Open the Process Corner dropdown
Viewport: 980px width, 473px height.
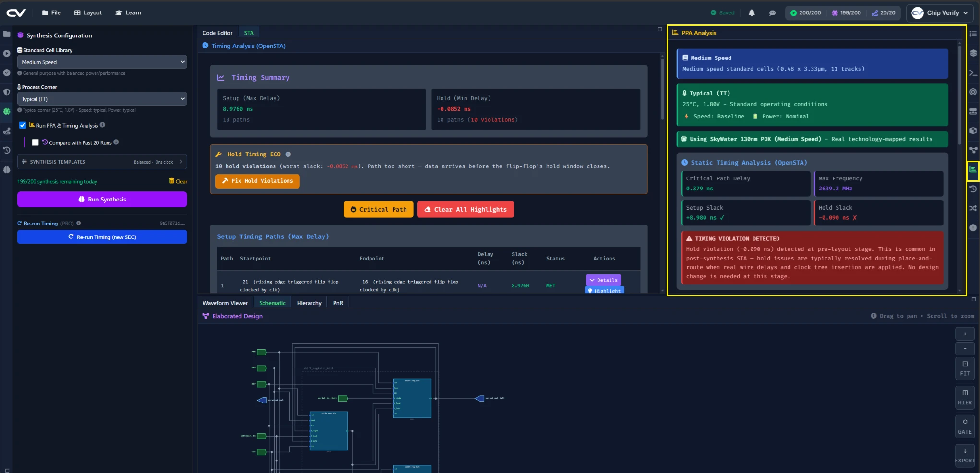point(102,99)
